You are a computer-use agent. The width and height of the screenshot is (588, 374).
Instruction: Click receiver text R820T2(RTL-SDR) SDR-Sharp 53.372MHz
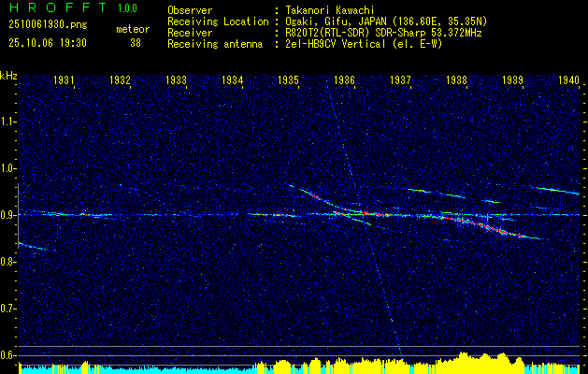pos(381,33)
